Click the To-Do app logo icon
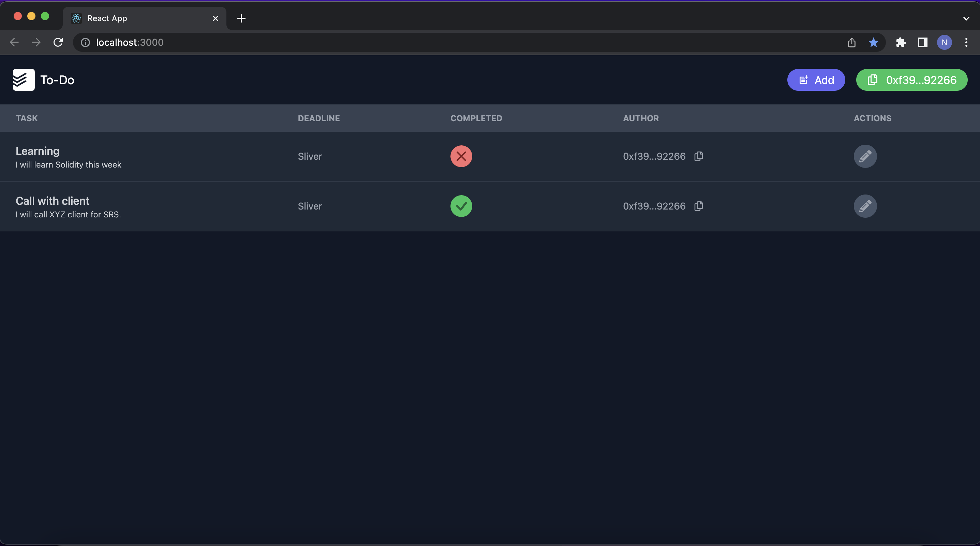 tap(24, 80)
